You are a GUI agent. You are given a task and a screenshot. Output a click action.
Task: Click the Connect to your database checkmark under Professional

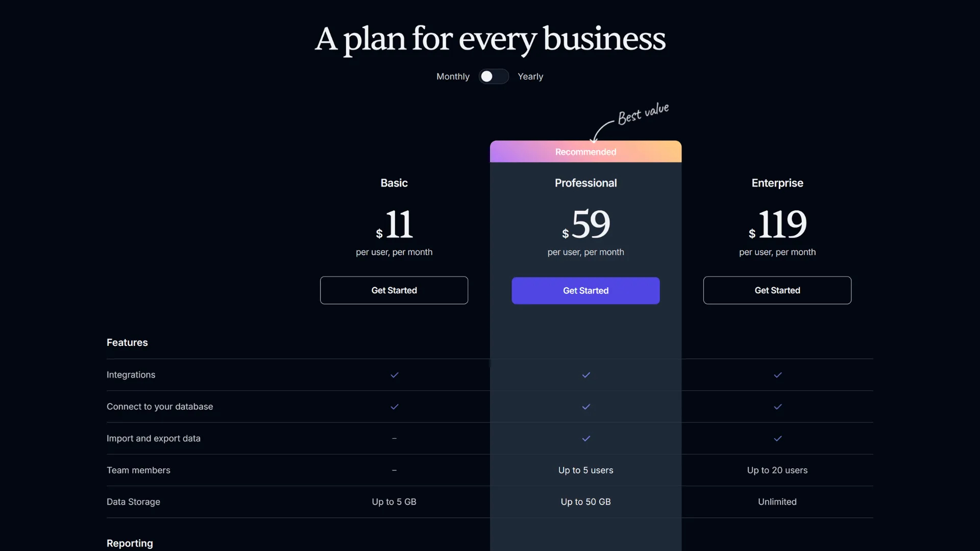[x=585, y=407]
